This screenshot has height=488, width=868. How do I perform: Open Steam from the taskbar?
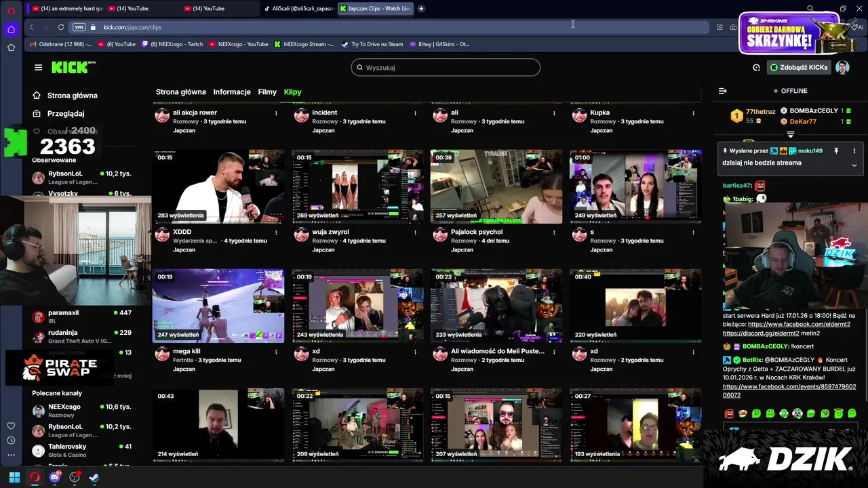tap(94, 477)
